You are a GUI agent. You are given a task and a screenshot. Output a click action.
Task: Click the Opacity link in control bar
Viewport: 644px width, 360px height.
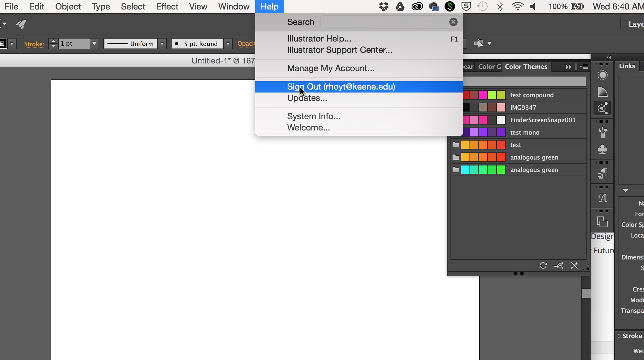pos(246,44)
